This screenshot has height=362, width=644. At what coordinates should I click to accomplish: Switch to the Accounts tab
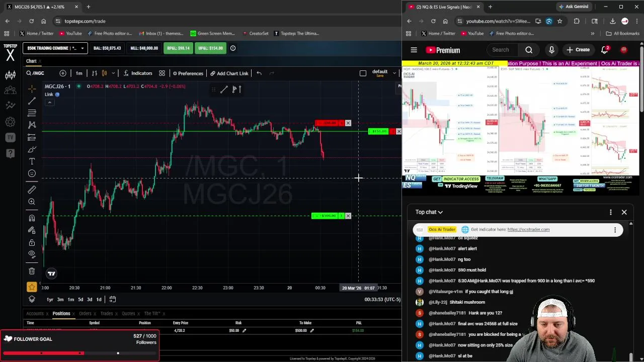pos(35,314)
